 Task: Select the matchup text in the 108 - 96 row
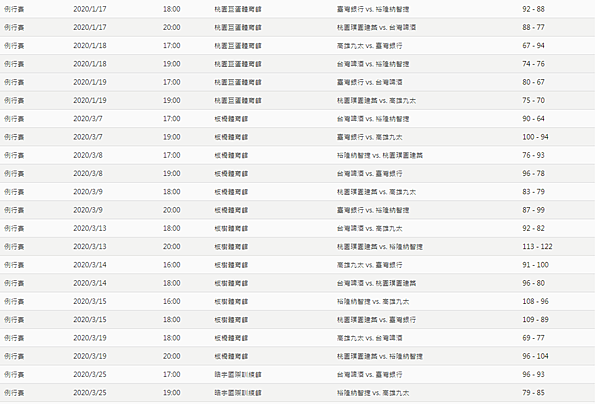[373, 301]
